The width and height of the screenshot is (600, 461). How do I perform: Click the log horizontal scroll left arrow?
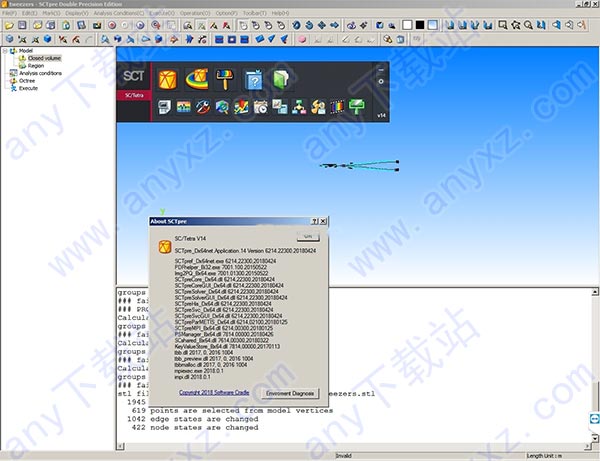coord(120,446)
